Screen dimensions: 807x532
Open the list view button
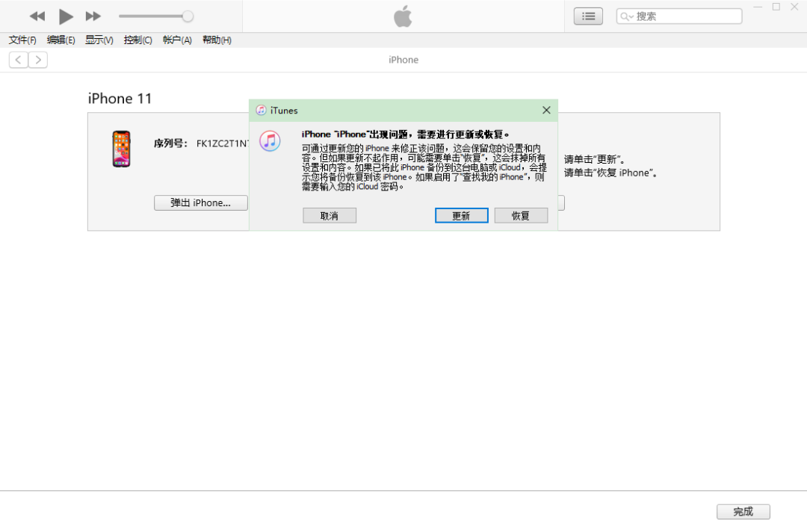(588, 16)
